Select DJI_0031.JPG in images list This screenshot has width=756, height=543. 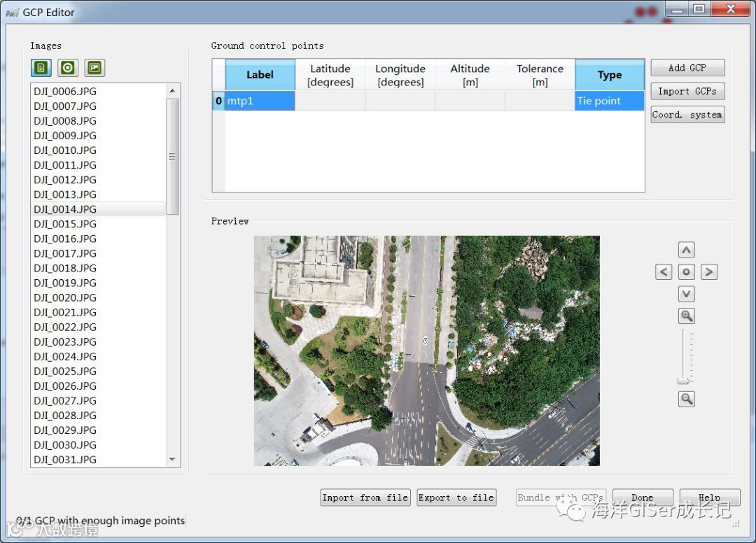tap(99, 460)
